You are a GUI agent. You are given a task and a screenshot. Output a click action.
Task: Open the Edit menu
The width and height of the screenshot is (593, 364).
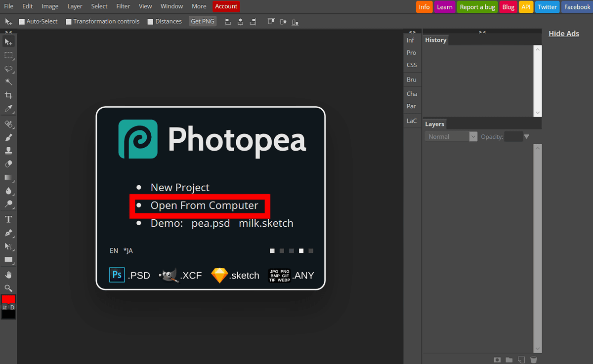pyautogui.click(x=28, y=6)
